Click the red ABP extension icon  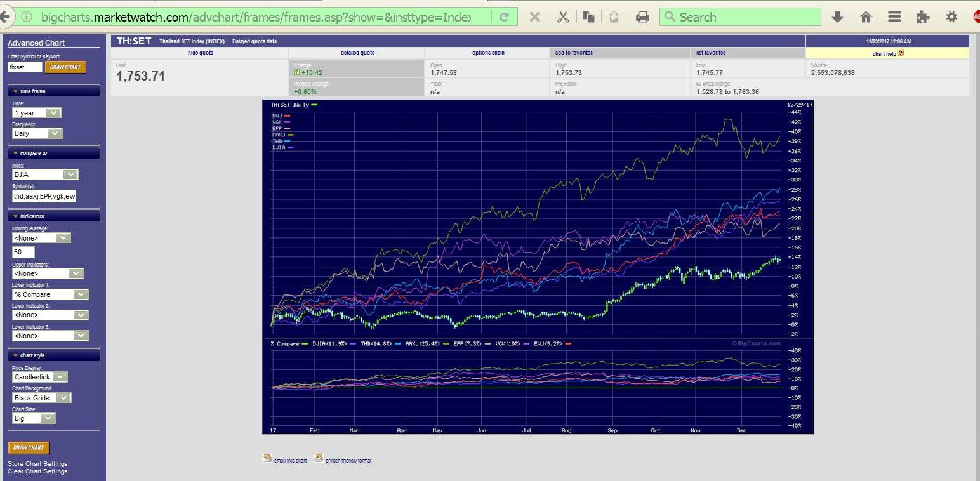(976, 17)
